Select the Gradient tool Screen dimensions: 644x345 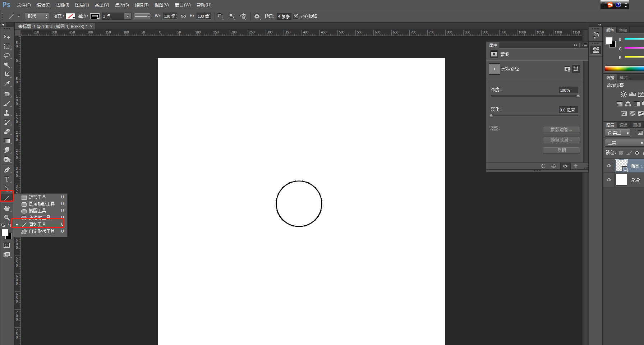[6, 141]
